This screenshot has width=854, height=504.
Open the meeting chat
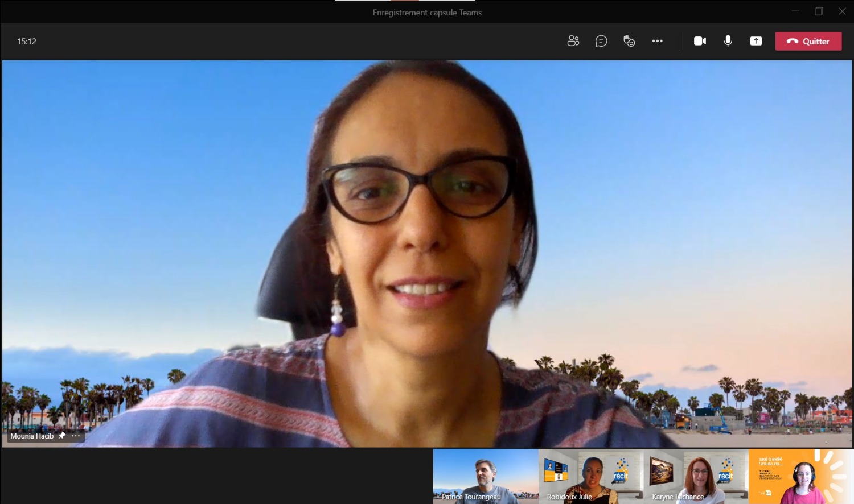point(601,41)
